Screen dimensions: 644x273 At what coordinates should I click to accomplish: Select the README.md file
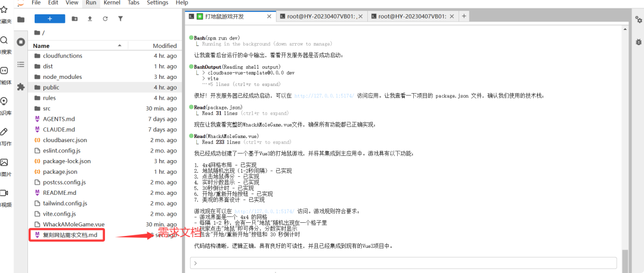click(105, 193)
